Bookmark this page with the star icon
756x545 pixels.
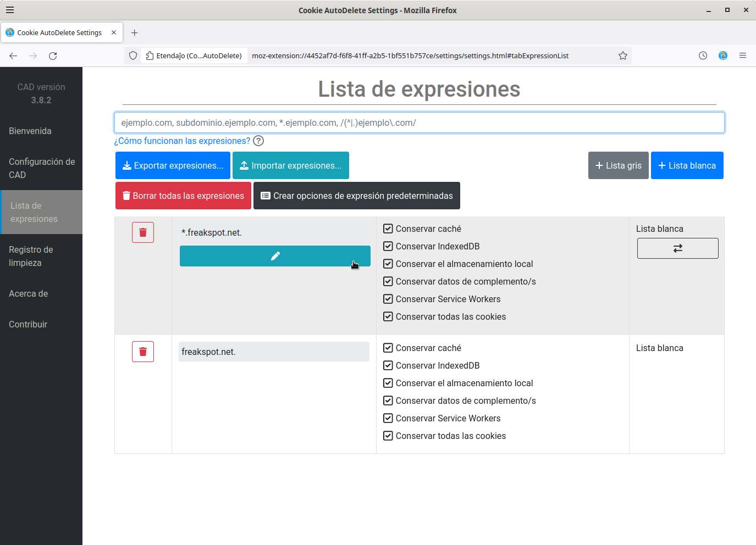pyautogui.click(x=622, y=55)
